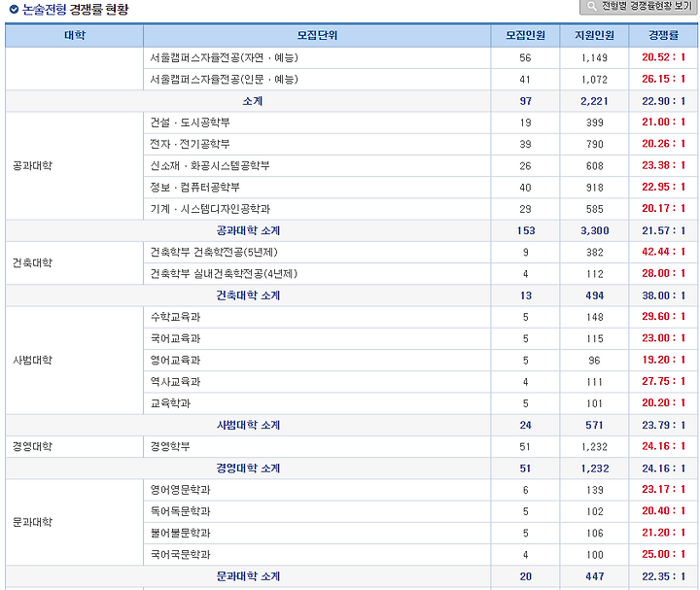Click the 29.60 : 1 competition rate
Image resolution: width=700 pixels, height=590 pixels.
pos(663,317)
